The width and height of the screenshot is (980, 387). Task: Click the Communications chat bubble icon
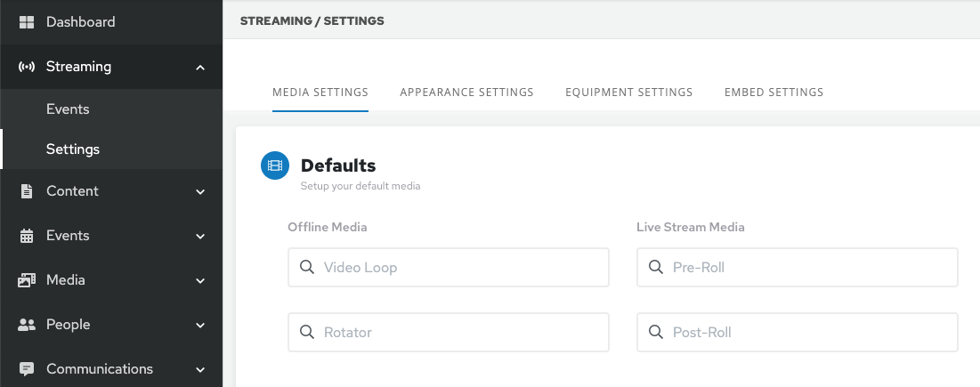pos(26,369)
